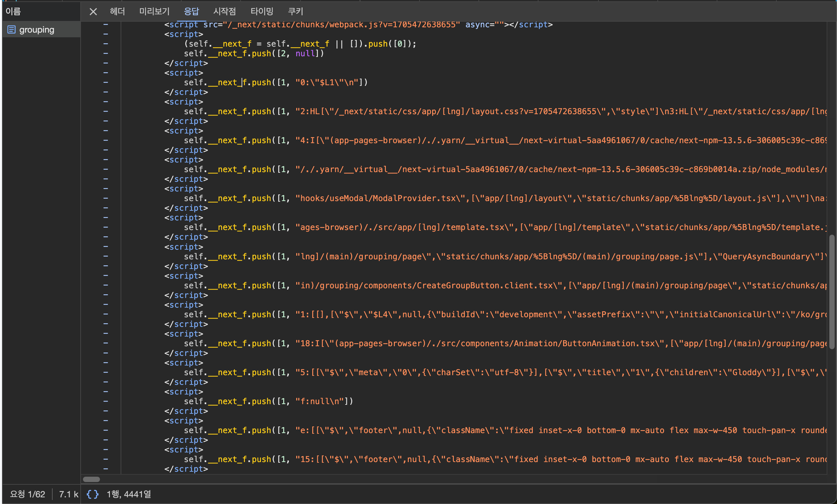Screen dimensions: 837x504
Task: Click the line with "f:null\n"
Action: (x=268, y=401)
